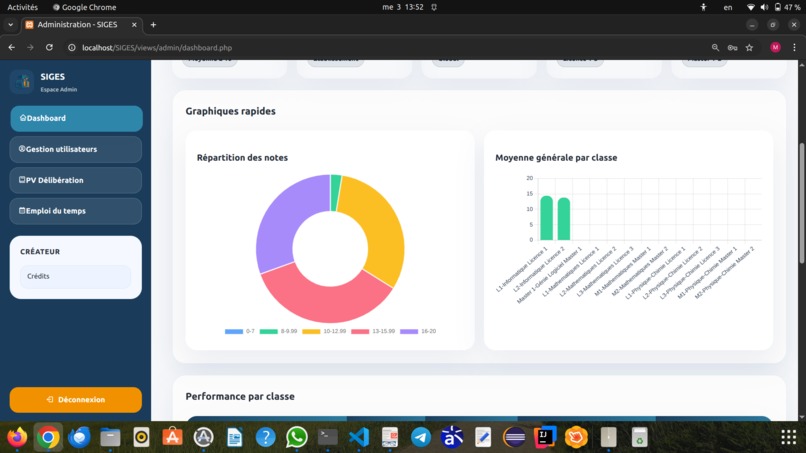Open the accessibility menu icon
The image size is (806, 453).
coord(703,7)
